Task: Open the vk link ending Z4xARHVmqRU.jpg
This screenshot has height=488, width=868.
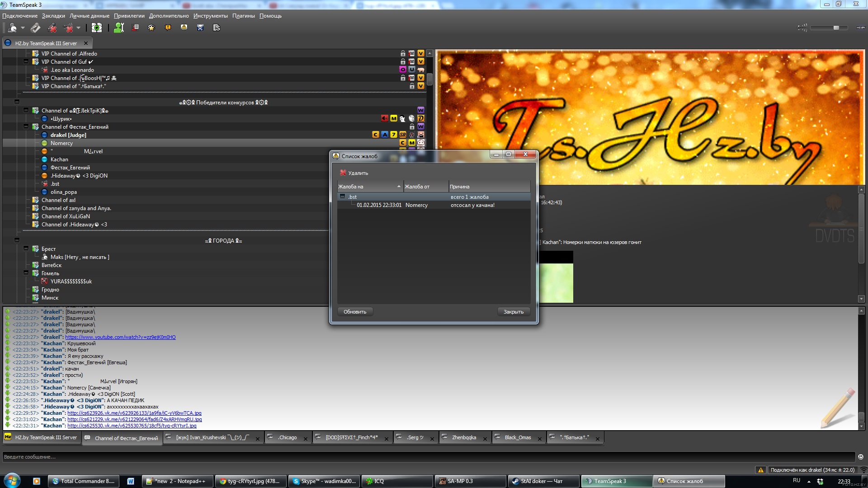Action: point(135,419)
